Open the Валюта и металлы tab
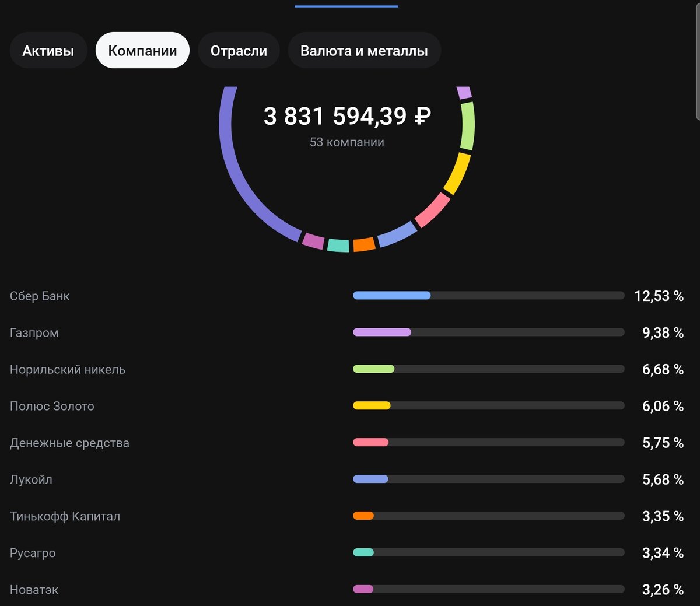The image size is (700, 606). point(364,51)
